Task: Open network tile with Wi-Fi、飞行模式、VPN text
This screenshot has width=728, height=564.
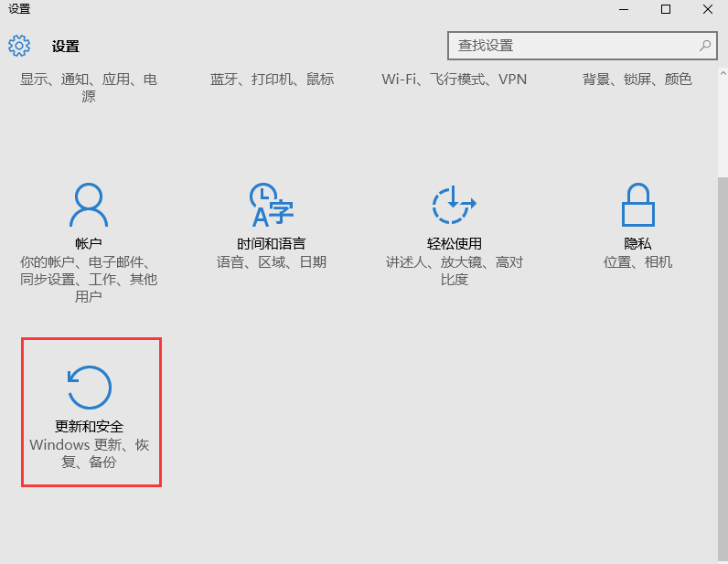Action: pos(454,80)
